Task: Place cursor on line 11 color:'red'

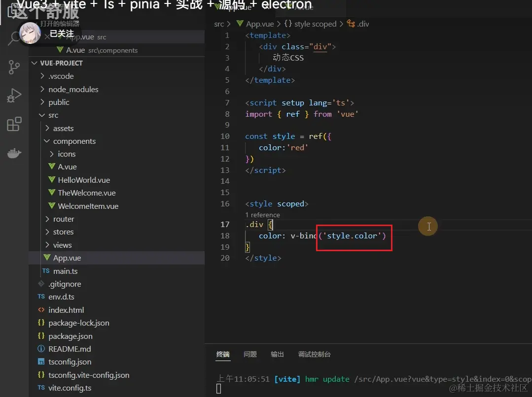Action: coord(284,147)
